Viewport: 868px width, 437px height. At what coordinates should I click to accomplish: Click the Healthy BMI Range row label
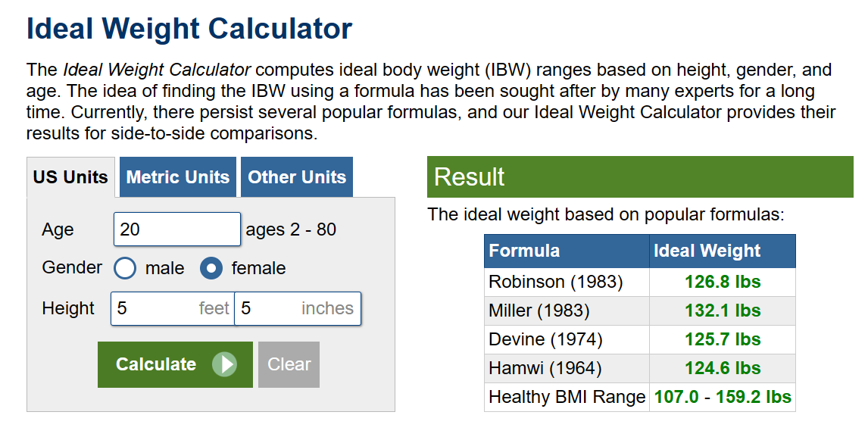(x=567, y=397)
